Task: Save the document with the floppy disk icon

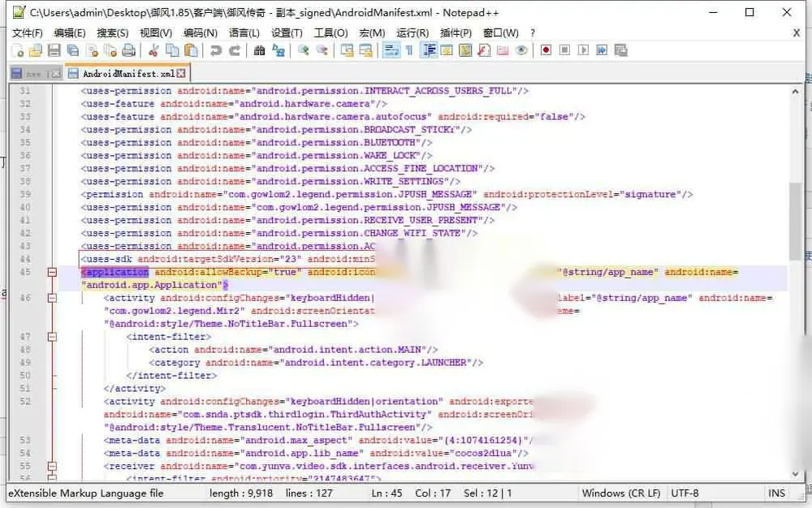Action: click(54, 50)
